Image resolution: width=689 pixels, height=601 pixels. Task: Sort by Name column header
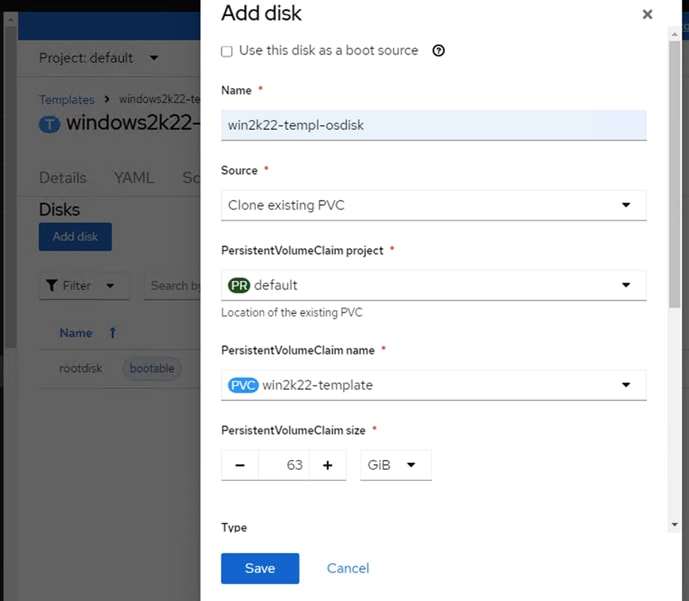coord(76,333)
